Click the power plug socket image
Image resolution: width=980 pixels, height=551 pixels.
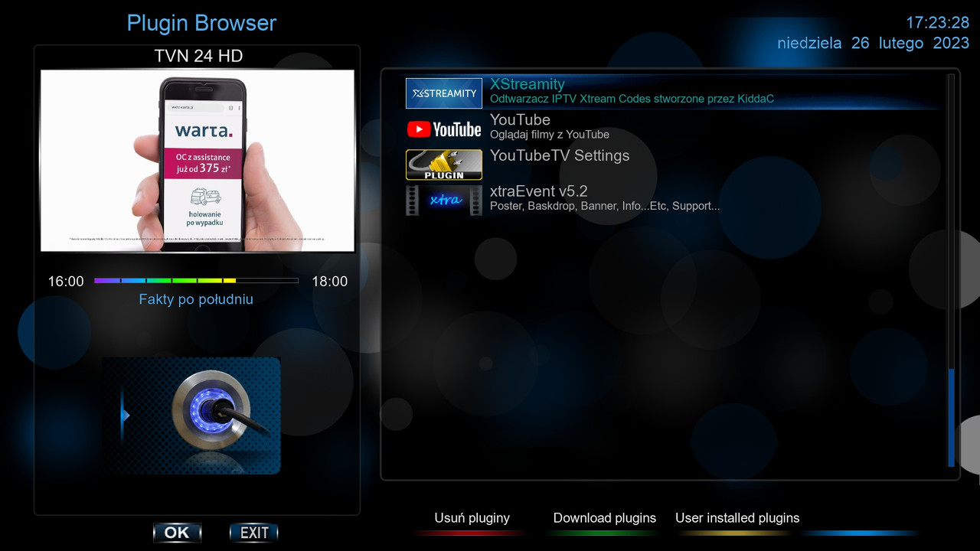click(191, 416)
